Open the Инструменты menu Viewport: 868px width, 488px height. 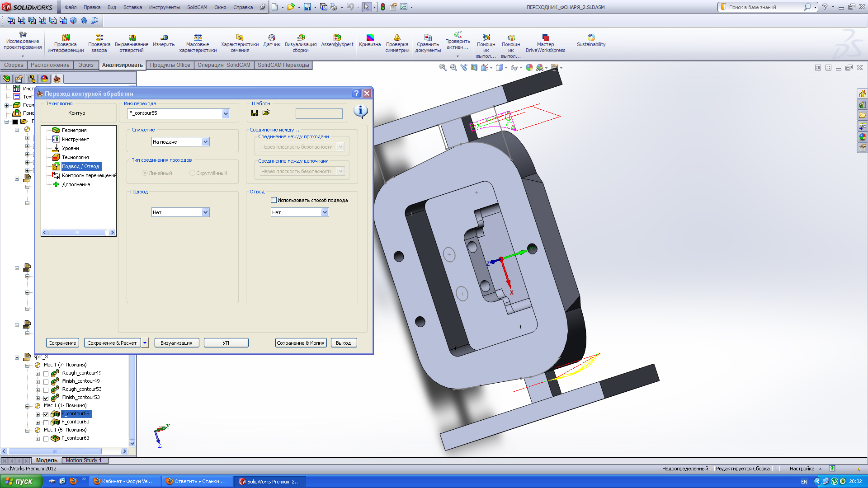point(164,7)
